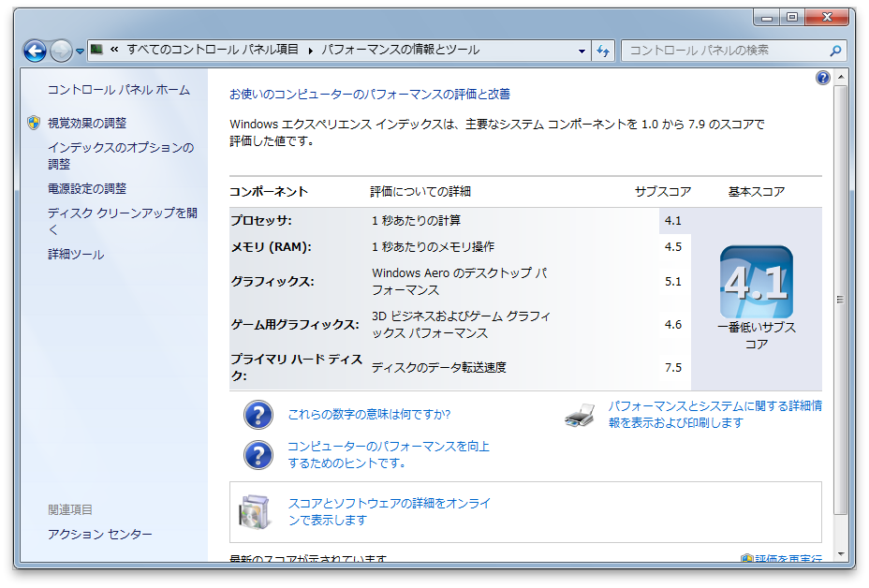
Task: Click the memory subscore 4.5
Action: tap(673, 247)
